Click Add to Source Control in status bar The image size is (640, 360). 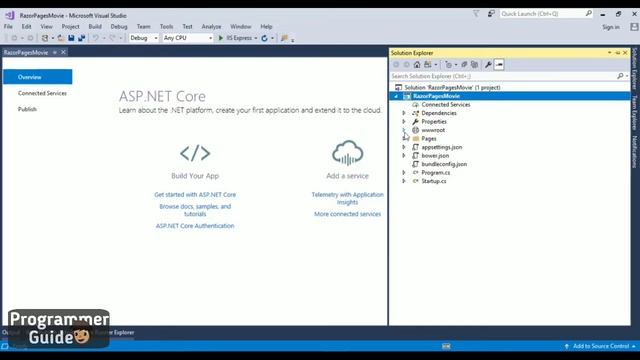[600, 346]
